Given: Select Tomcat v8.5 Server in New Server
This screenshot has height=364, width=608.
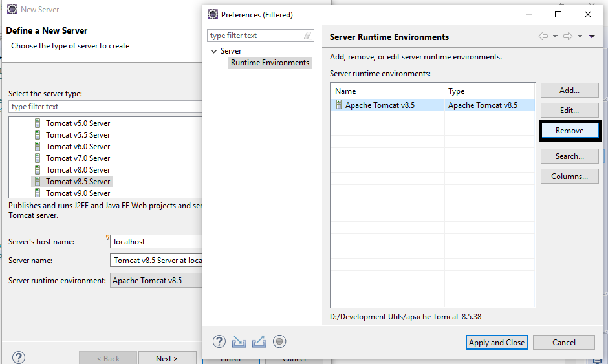Looking at the screenshot, I should [x=78, y=182].
